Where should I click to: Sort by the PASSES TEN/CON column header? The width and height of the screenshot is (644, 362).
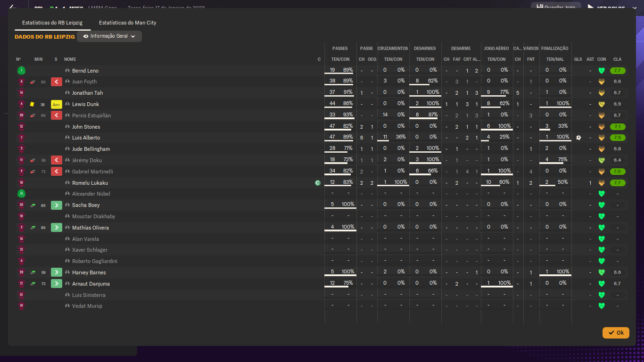tap(340, 59)
